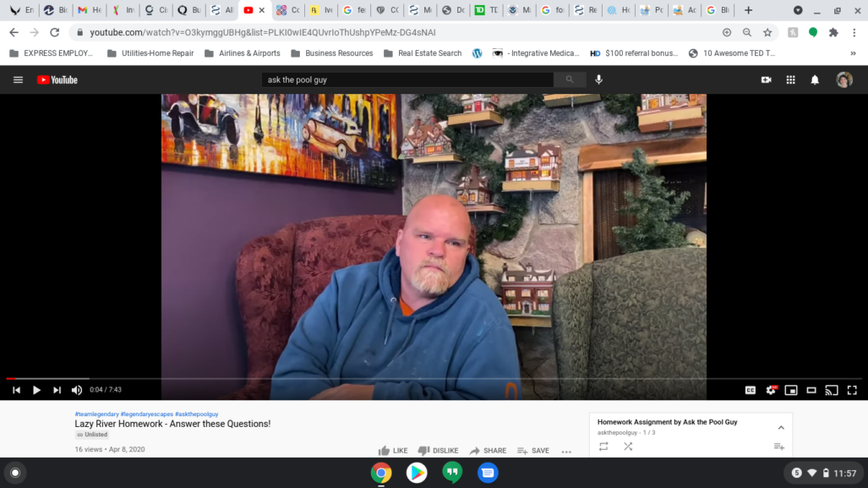868x488 pixels.
Task: Open the YouTube guide hamburger menu
Action: pos(18,80)
